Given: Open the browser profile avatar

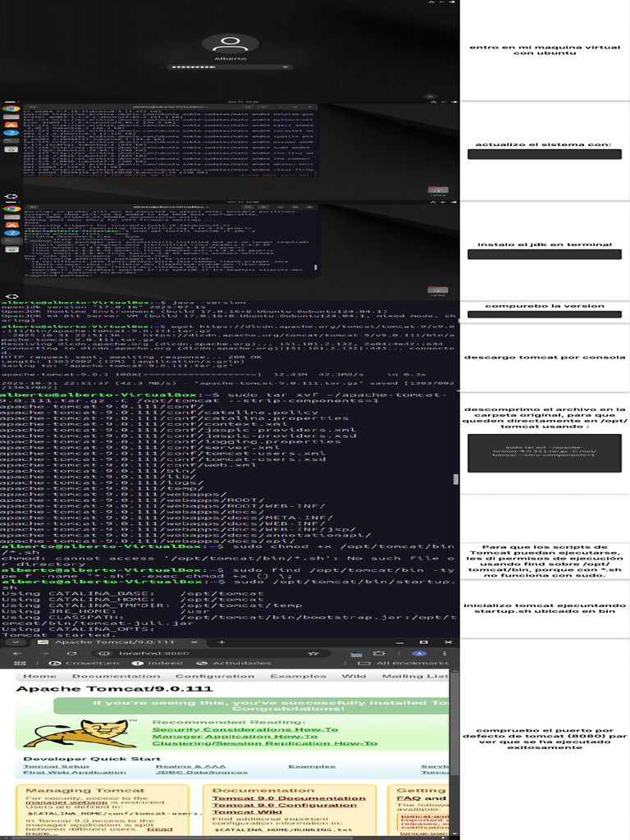Looking at the screenshot, I should pyautogui.click(x=419, y=654).
